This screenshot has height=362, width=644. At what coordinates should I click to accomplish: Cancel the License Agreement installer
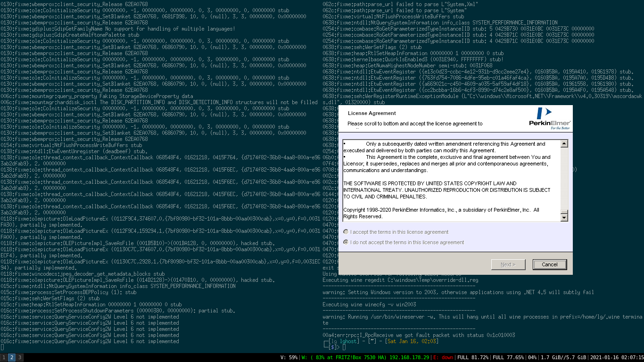pos(550,264)
